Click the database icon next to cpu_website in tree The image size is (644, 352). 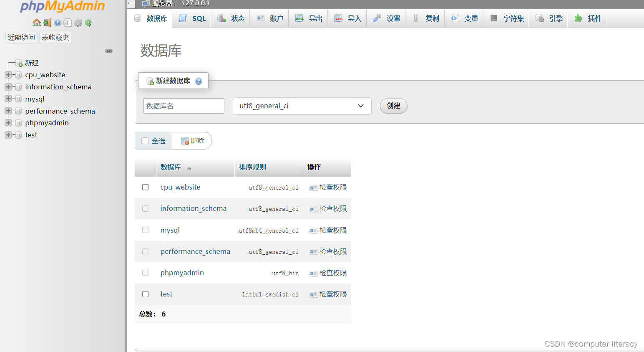click(x=18, y=75)
